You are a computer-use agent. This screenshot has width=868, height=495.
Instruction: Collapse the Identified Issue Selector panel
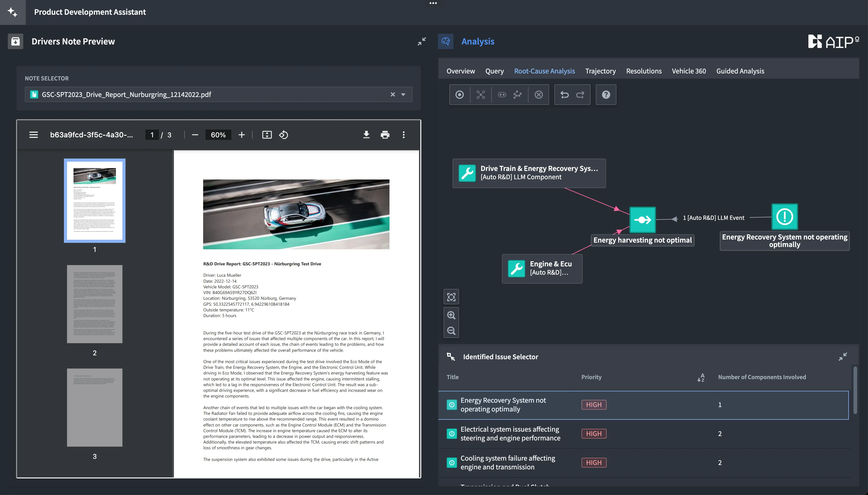(842, 357)
